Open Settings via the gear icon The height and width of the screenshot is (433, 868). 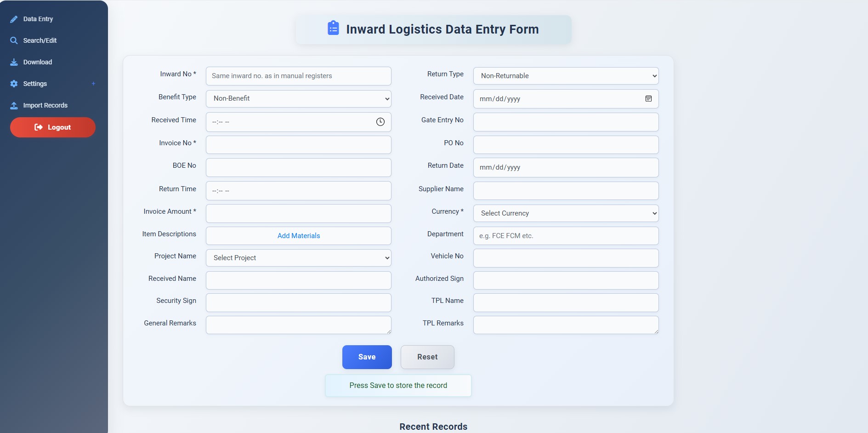[x=13, y=84]
